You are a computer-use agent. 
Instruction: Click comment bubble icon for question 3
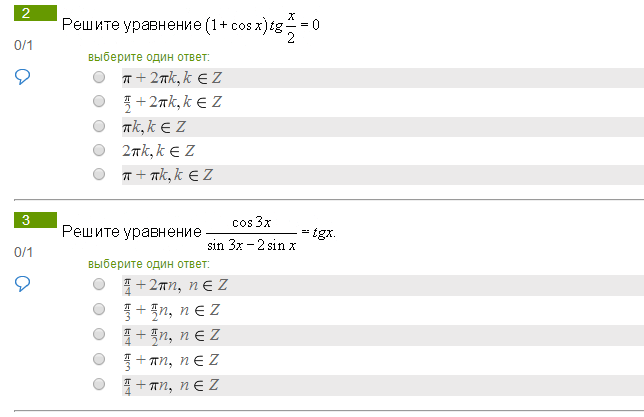click(x=24, y=284)
